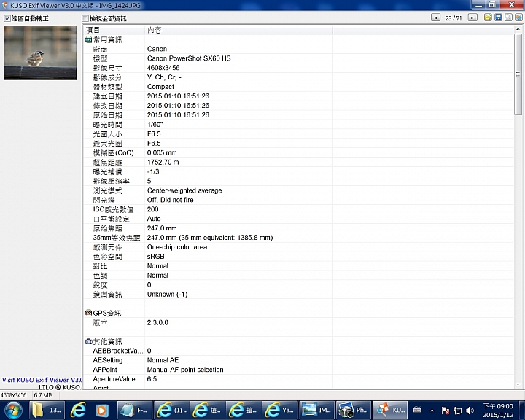Open the volume speaker tray icon
The image size is (525, 420).
(470, 411)
